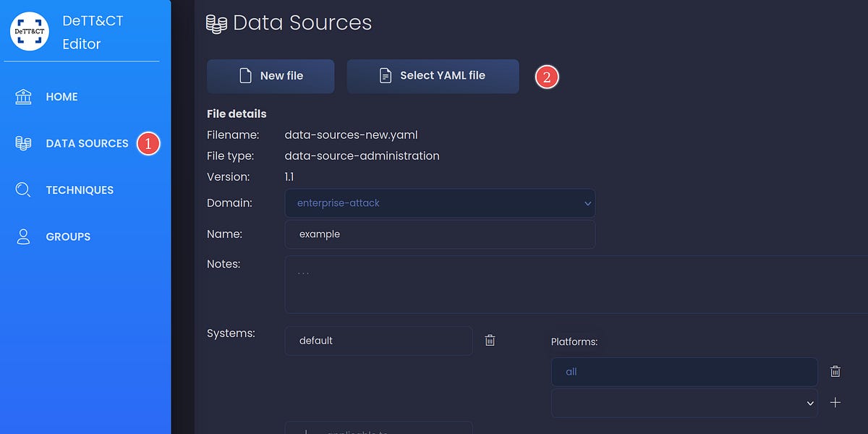Click the database icon in the Data Sources header

tap(216, 22)
